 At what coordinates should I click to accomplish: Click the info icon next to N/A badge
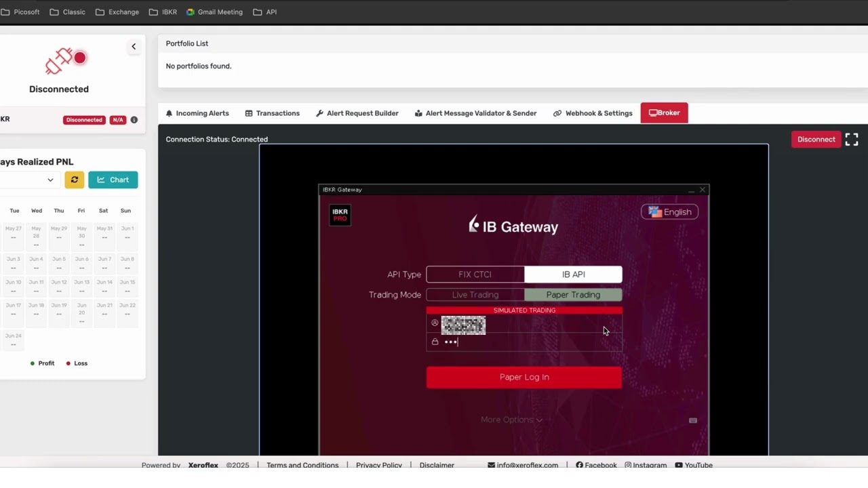(x=134, y=120)
